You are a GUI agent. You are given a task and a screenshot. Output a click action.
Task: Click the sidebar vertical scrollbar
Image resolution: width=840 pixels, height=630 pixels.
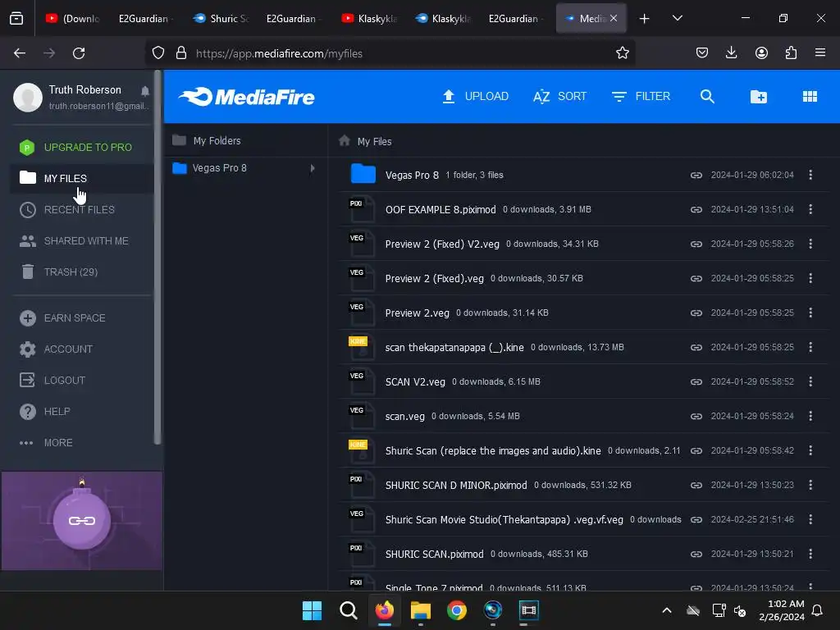(x=157, y=257)
